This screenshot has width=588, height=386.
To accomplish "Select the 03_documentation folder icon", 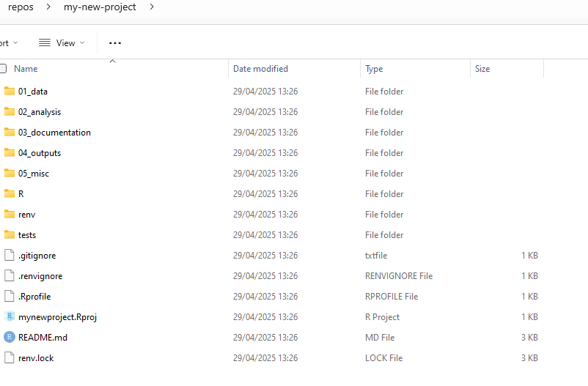I will pyautogui.click(x=9, y=132).
